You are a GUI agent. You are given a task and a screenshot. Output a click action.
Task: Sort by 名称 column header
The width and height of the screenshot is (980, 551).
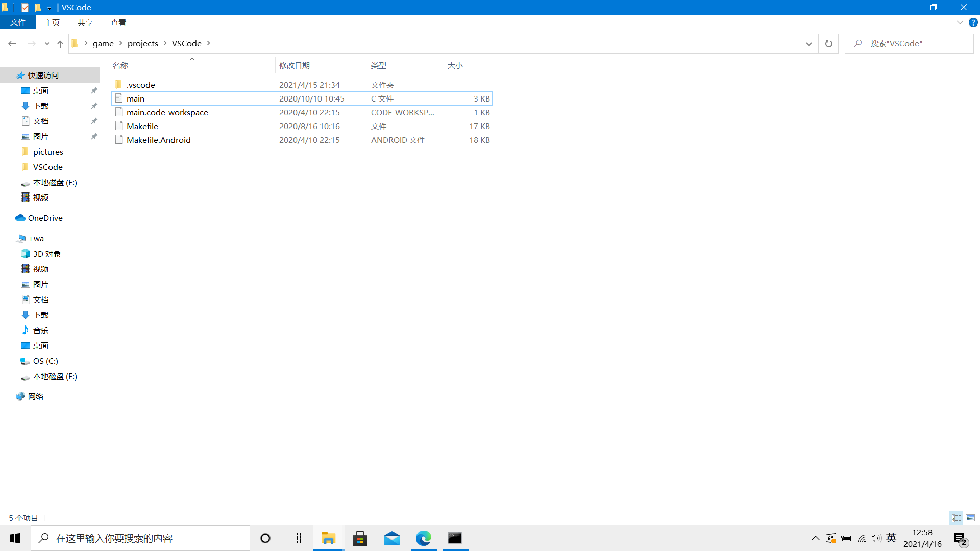(x=192, y=65)
